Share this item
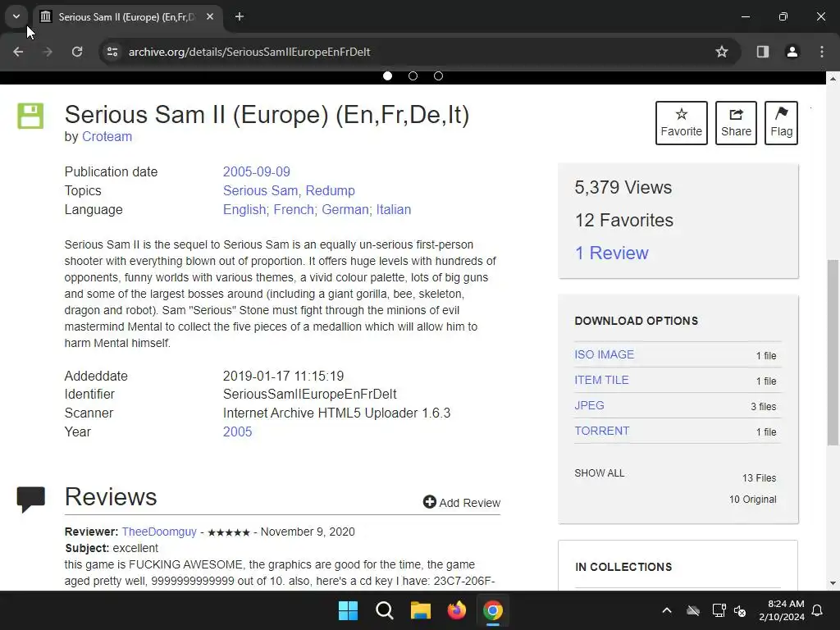Screen dimensions: 840x630 [x=736, y=123]
